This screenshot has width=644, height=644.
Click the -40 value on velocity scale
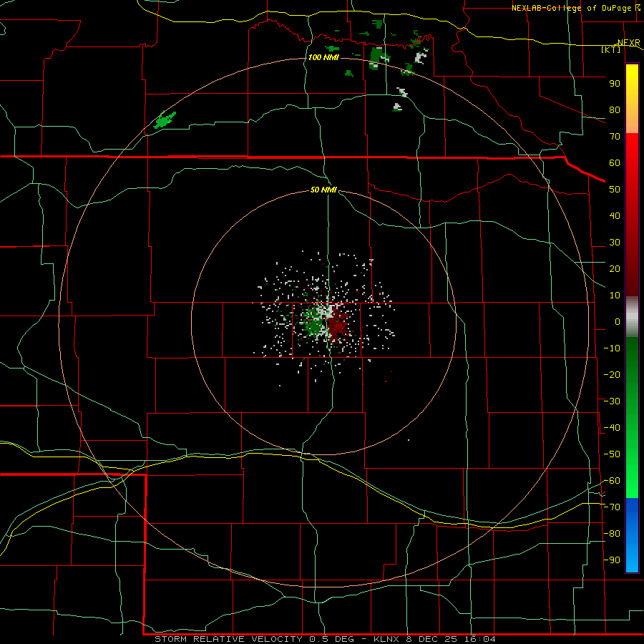click(612, 428)
